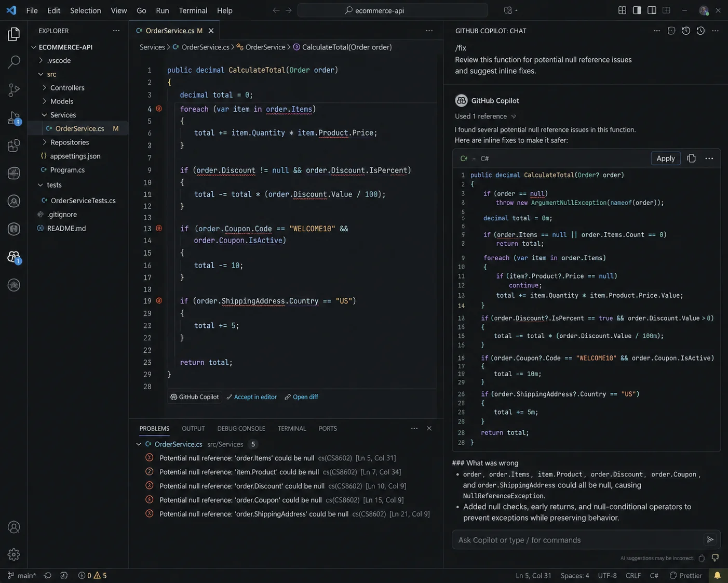Click Accept in editor link

tap(251, 396)
